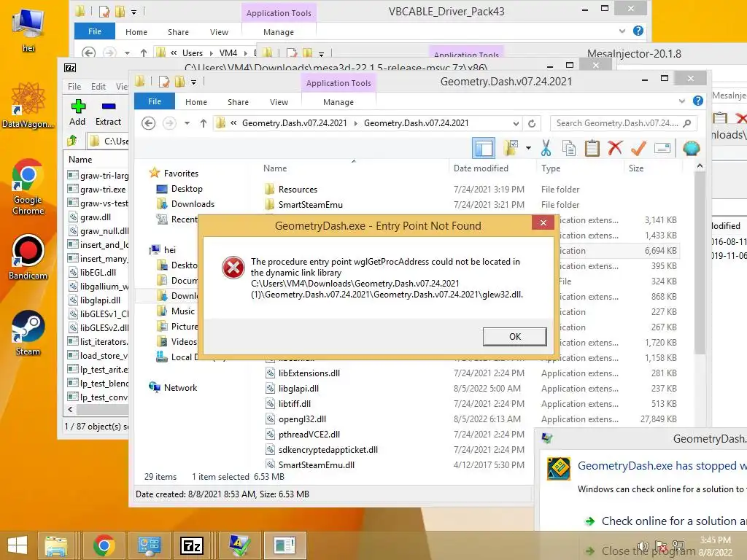Open the 7-Zip Edit menu

pos(98,87)
